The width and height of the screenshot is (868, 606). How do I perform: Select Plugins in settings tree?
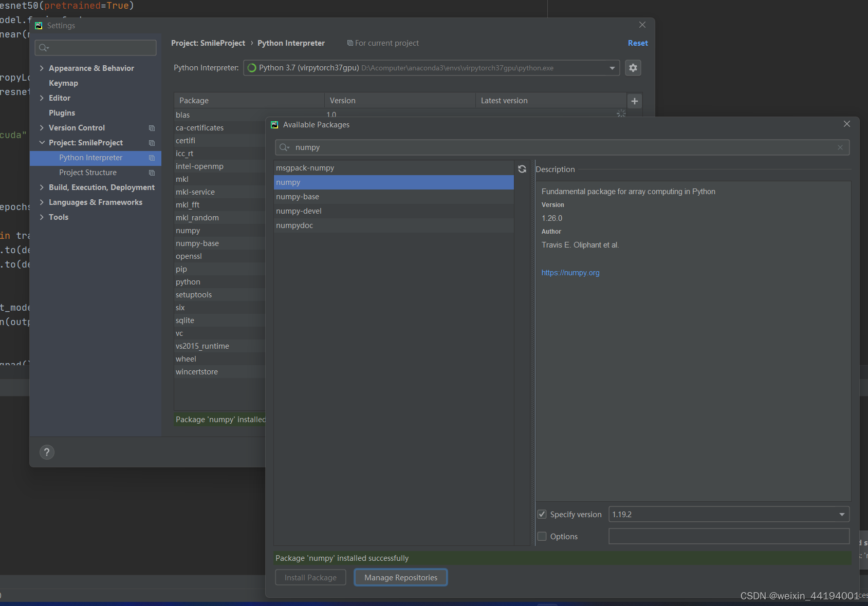click(62, 113)
